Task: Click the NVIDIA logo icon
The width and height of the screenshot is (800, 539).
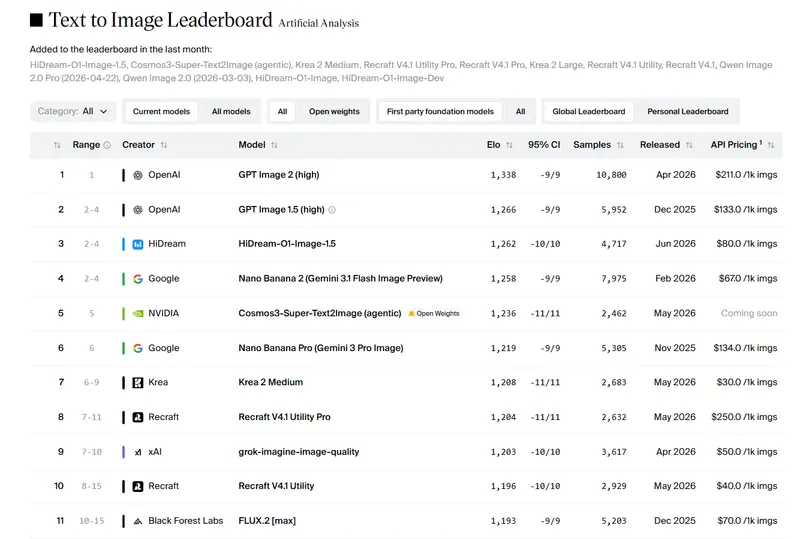Action: 138,313
